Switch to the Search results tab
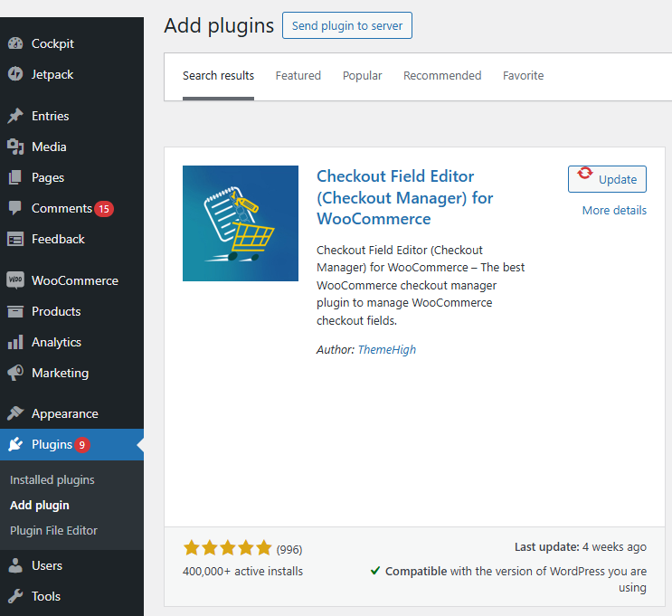Screen dimensions: 672x616 [x=218, y=76]
